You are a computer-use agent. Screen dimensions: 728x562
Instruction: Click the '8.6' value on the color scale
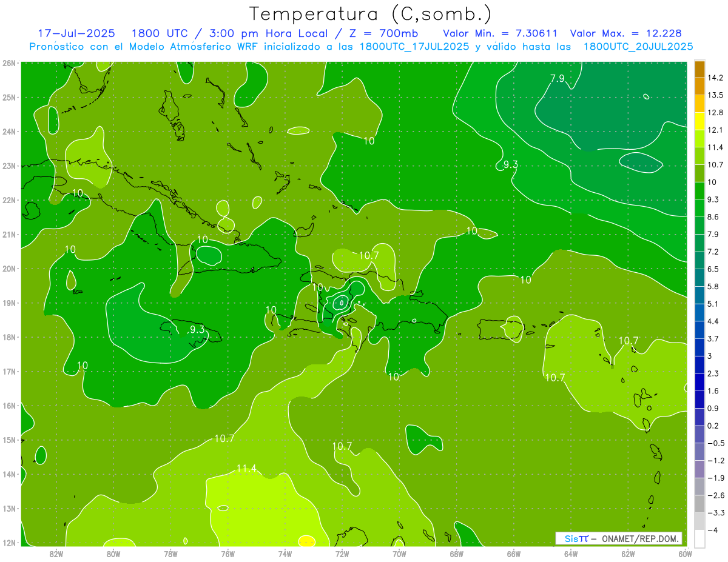(x=713, y=216)
